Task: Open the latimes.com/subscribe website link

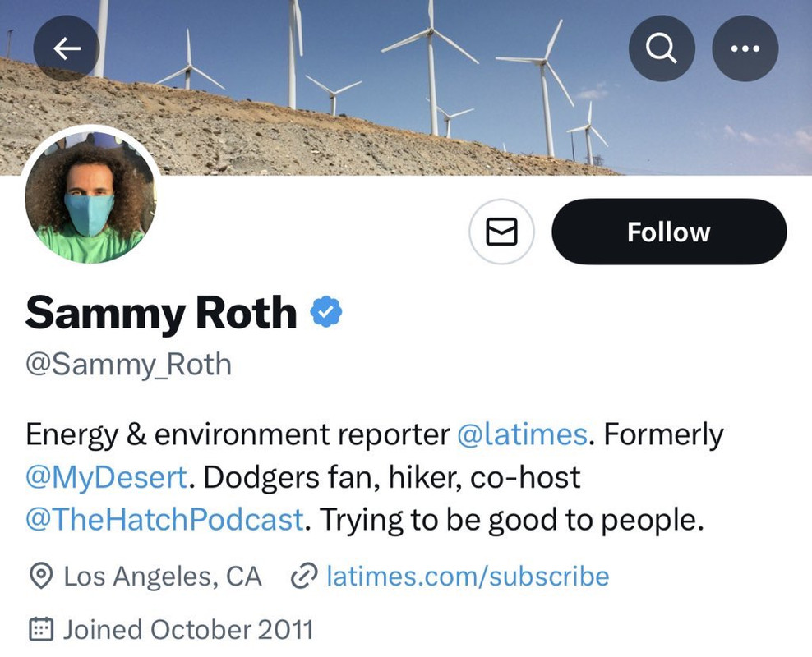Action: (x=468, y=577)
